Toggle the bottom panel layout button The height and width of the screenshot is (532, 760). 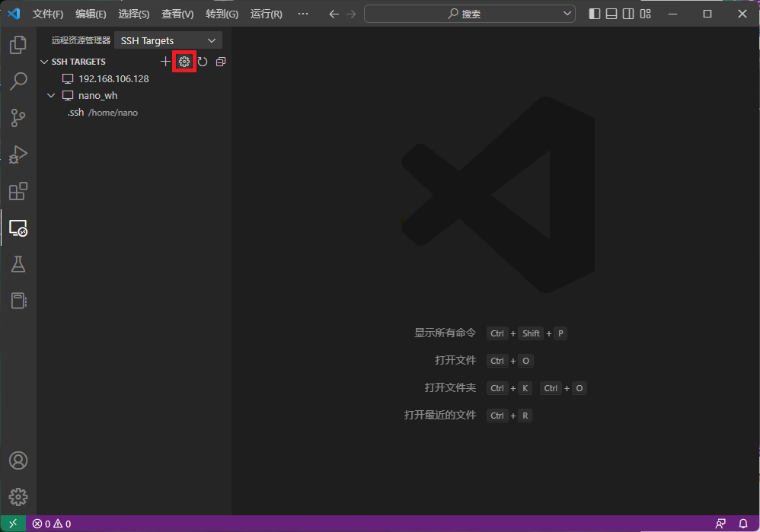[612, 14]
